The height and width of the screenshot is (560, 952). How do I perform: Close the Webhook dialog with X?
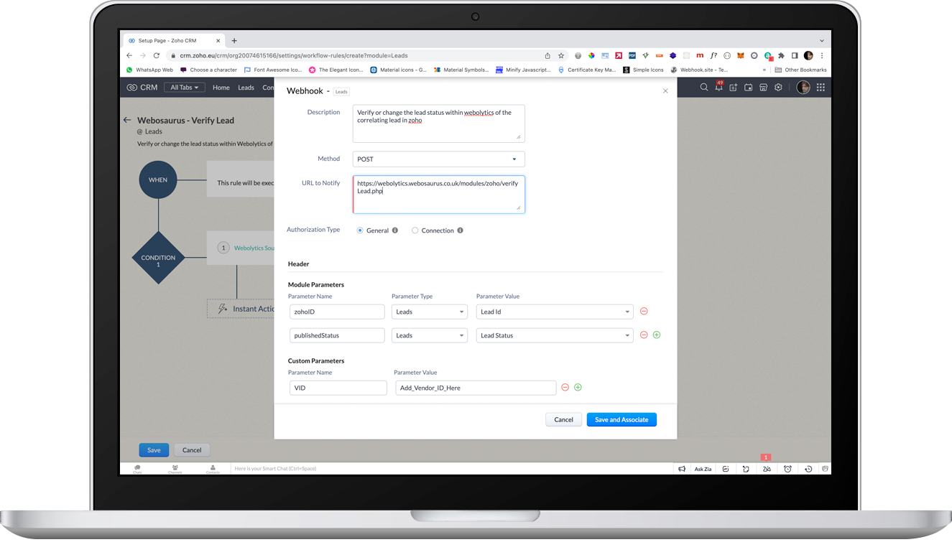tap(665, 91)
